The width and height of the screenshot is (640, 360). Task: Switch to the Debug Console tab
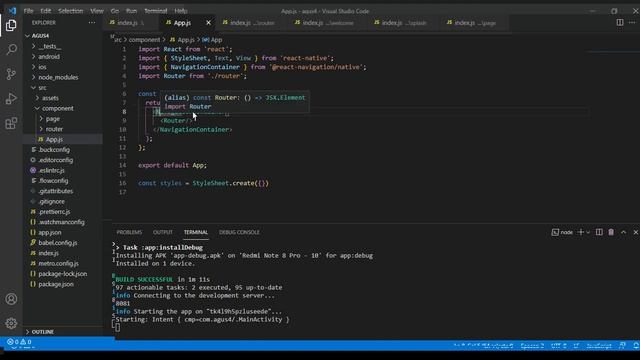[x=239, y=232]
